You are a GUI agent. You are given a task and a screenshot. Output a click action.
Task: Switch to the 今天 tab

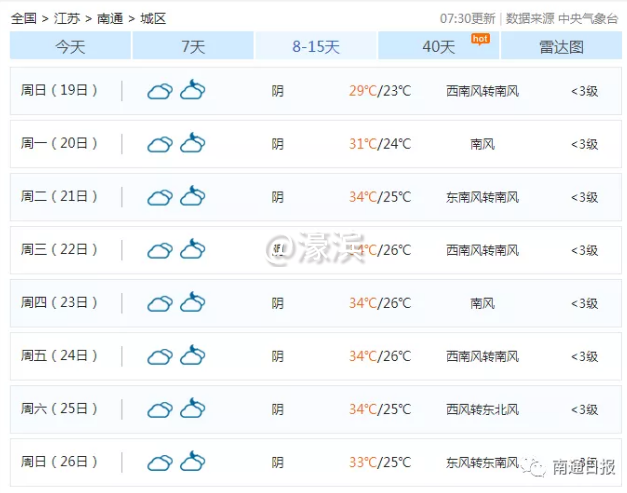point(70,46)
